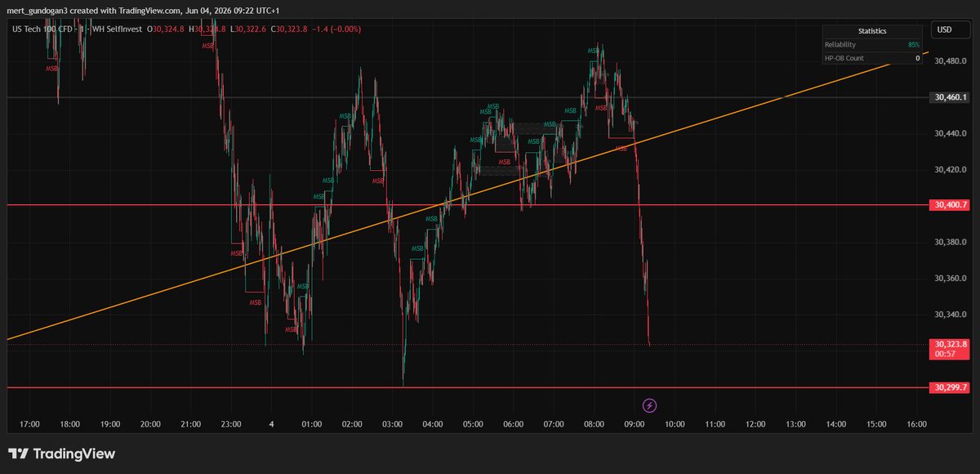
Task: Click the 02:00 time axis label
Action: [x=352, y=424]
